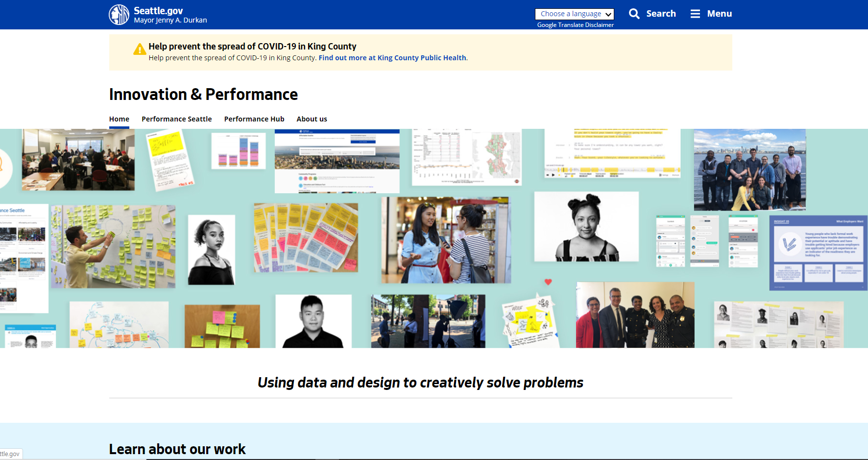
Task: Follow the King County Public Health link
Action: click(x=392, y=58)
